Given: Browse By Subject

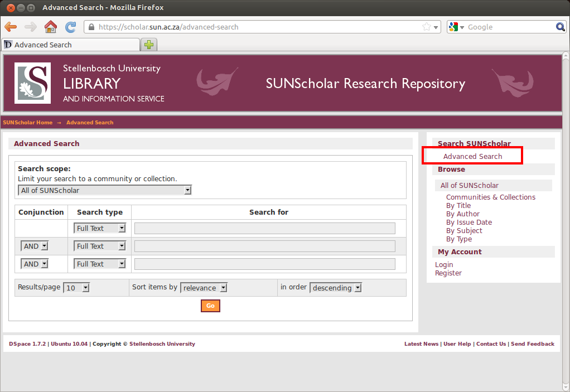Looking at the screenshot, I should 464,230.
